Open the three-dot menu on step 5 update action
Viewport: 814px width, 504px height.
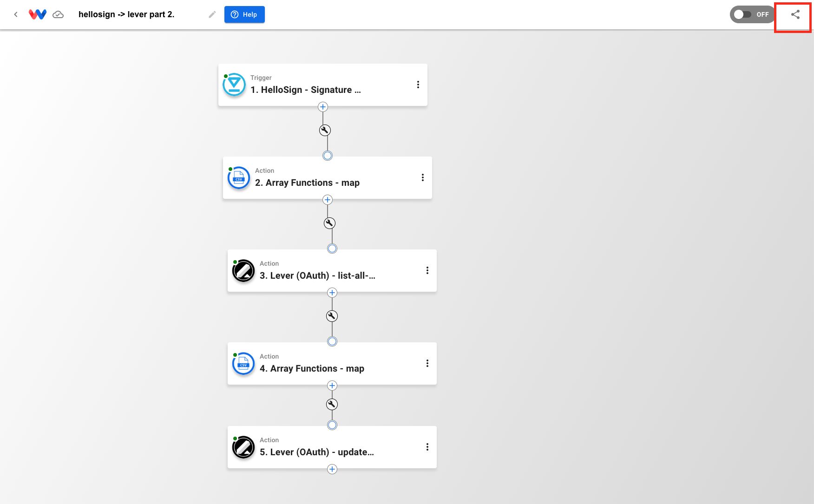(427, 446)
